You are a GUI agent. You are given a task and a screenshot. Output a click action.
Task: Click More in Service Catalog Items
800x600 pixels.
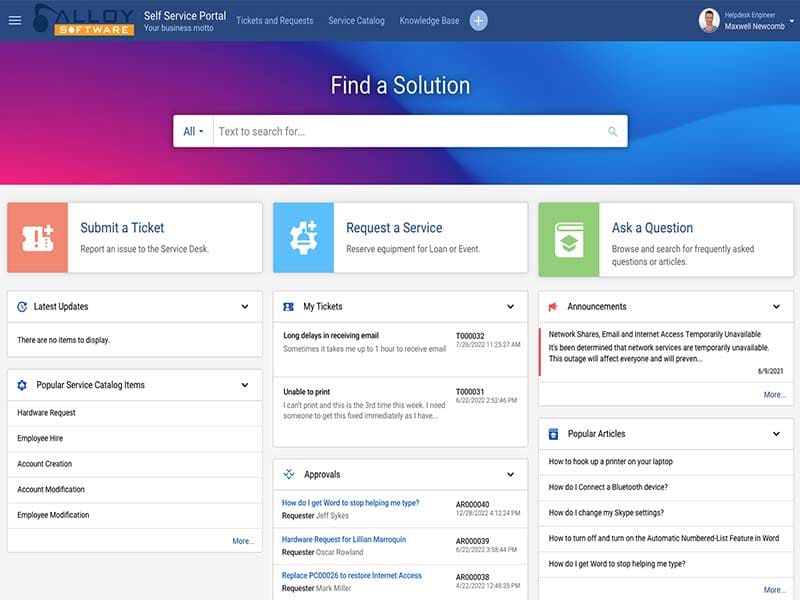pos(243,541)
